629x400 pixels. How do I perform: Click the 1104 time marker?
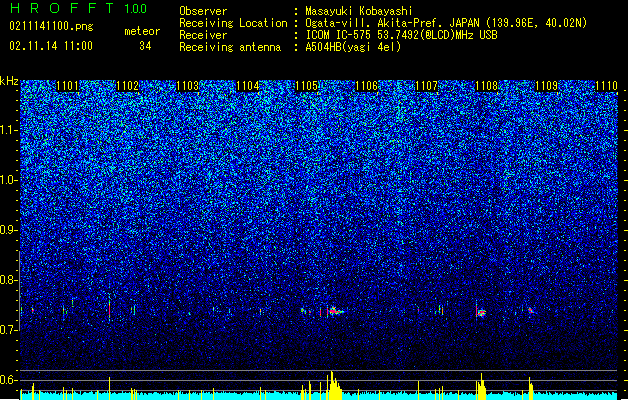click(x=248, y=86)
